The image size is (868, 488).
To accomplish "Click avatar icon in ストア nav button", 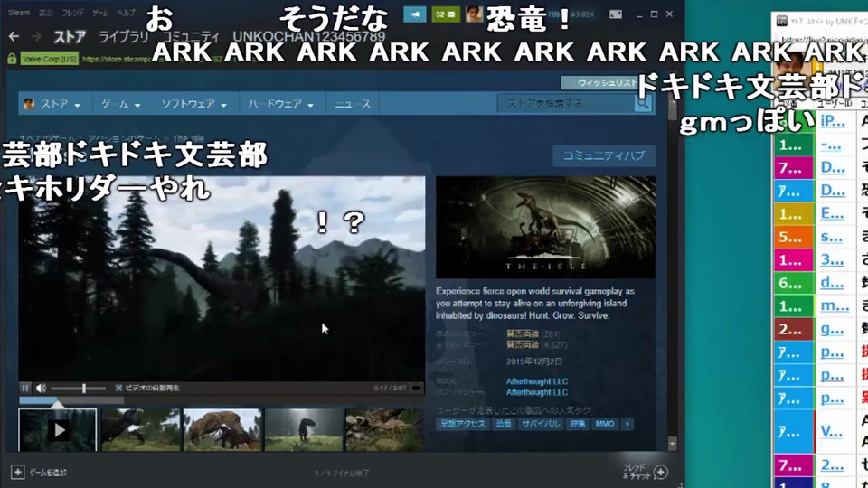I will [29, 103].
